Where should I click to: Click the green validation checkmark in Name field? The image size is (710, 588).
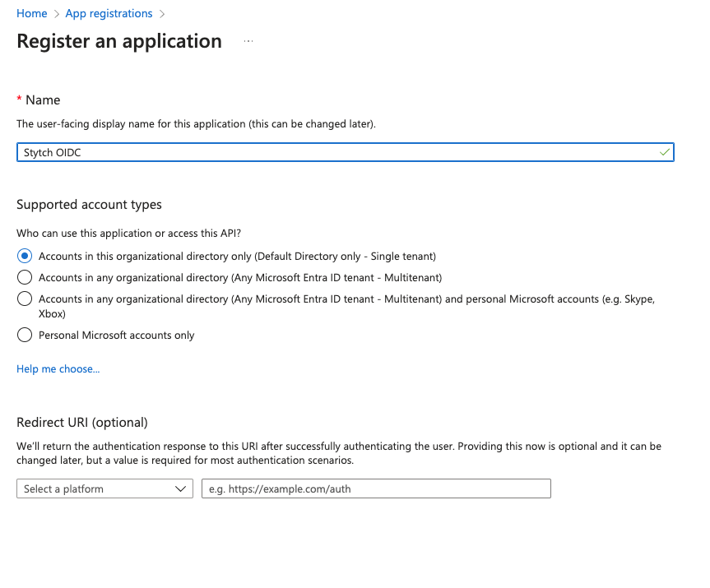[664, 152]
